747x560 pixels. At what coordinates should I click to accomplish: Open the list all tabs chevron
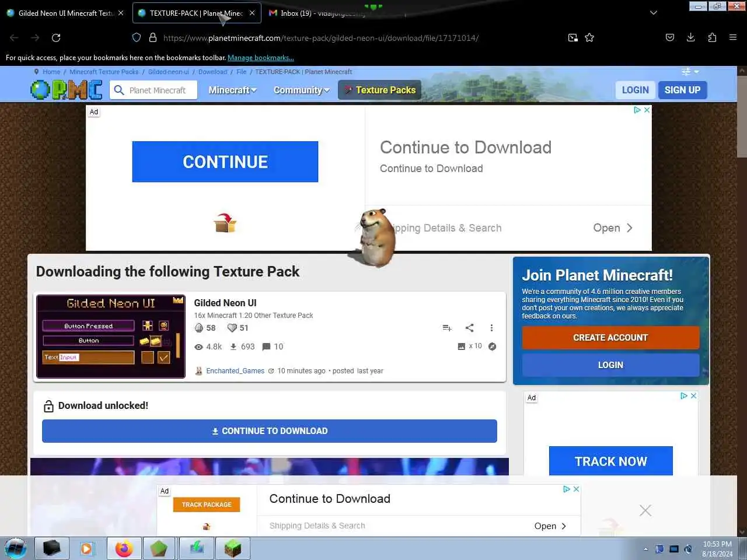[x=654, y=13]
